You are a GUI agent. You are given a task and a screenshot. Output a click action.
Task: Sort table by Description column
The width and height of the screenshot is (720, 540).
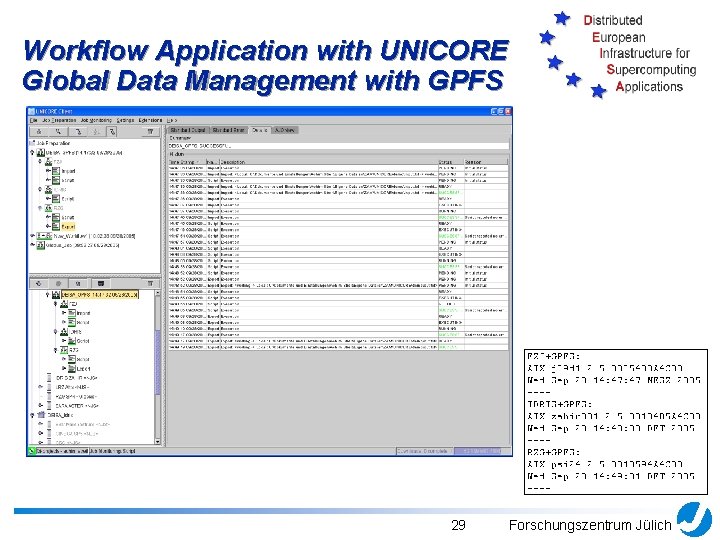pos(328,162)
